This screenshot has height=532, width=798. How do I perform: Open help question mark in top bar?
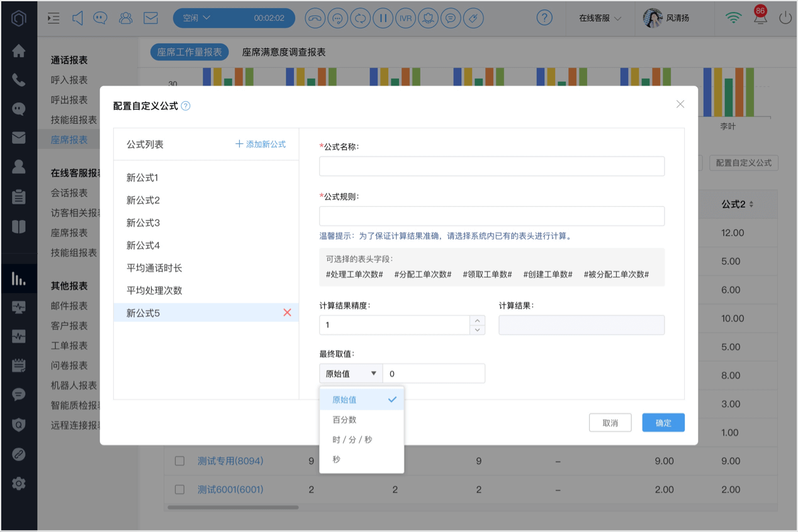pyautogui.click(x=545, y=18)
